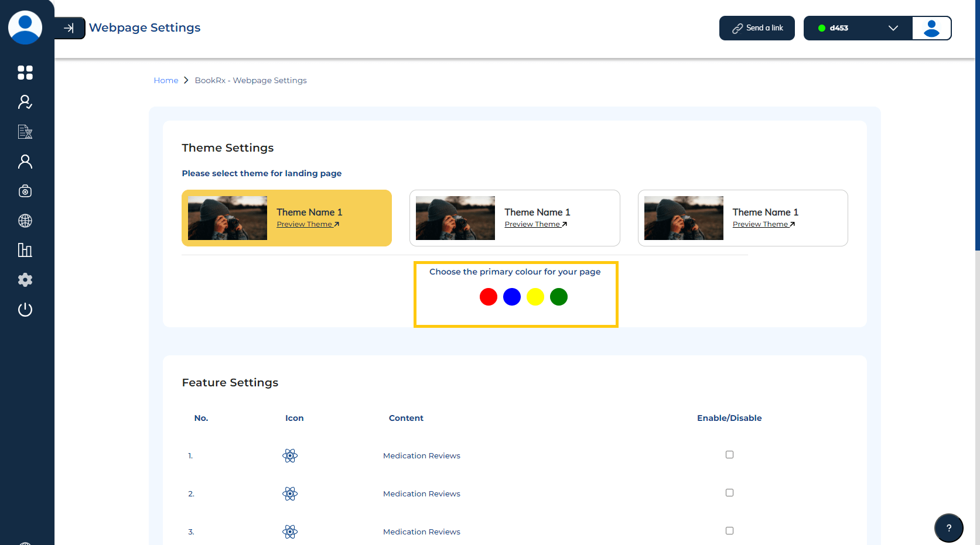Click the power logout icon
This screenshot has width=980, height=545.
(x=25, y=310)
